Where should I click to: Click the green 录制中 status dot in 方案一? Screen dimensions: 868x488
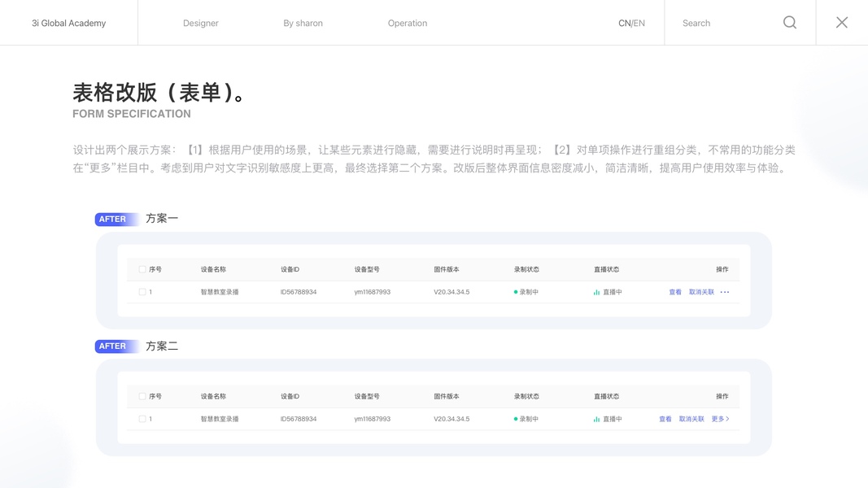pyautogui.click(x=516, y=292)
